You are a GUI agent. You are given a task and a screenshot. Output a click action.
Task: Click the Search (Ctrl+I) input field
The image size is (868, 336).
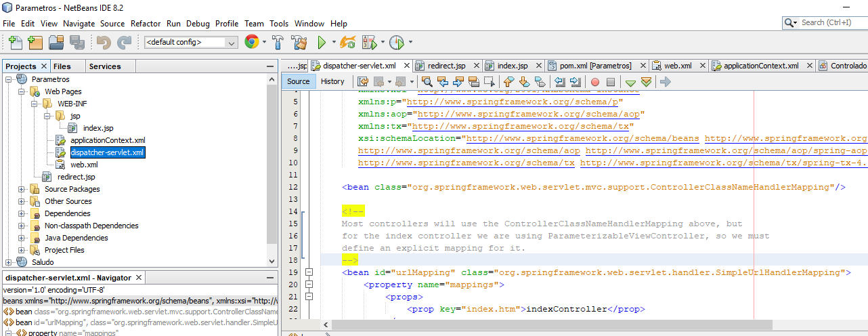click(832, 22)
